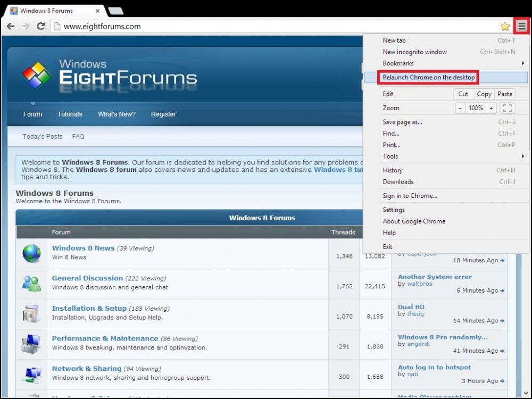This screenshot has height=399, width=532.
Task: Select Relaunch Chrome on the desktop
Action: tap(429, 78)
